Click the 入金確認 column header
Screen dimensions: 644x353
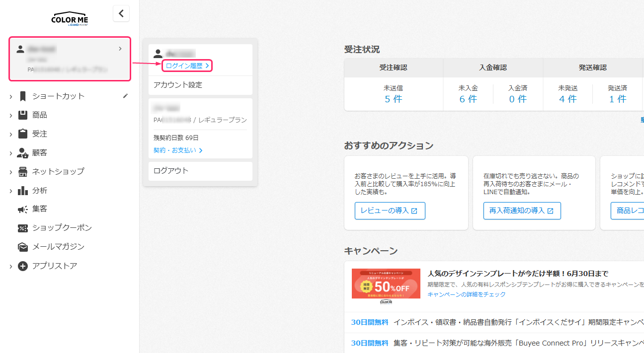[x=493, y=68]
